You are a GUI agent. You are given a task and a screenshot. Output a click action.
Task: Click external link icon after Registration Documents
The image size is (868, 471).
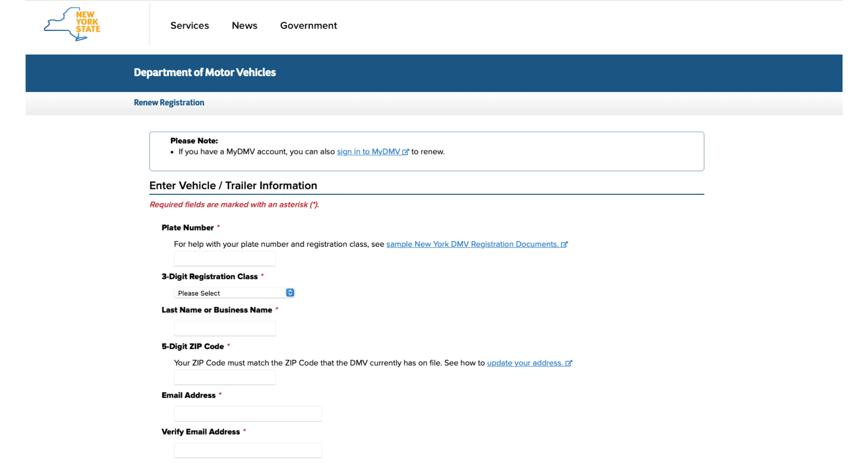tap(564, 245)
